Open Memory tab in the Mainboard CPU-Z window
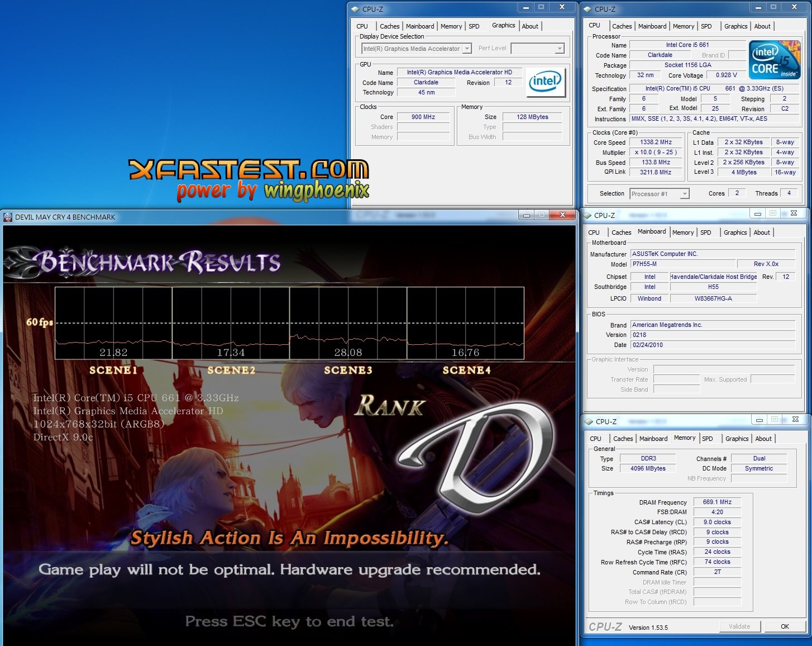The height and width of the screenshot is (646, 812). point(683,232)
